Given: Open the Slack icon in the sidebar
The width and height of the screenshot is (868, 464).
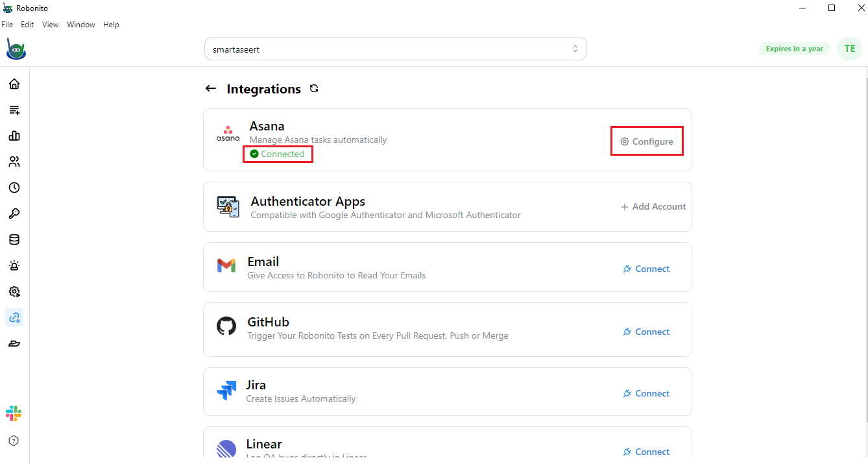Looking at the screenshot, I should tap(14, 413).
